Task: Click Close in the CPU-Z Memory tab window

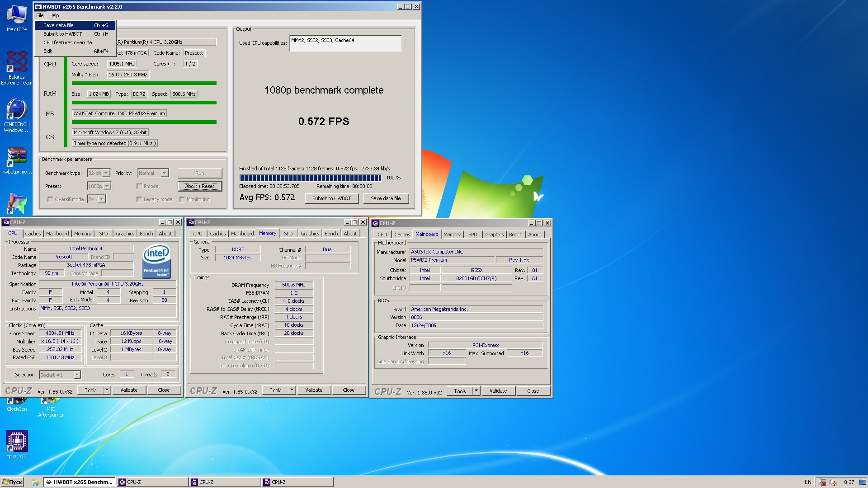Action: [349, 390]
